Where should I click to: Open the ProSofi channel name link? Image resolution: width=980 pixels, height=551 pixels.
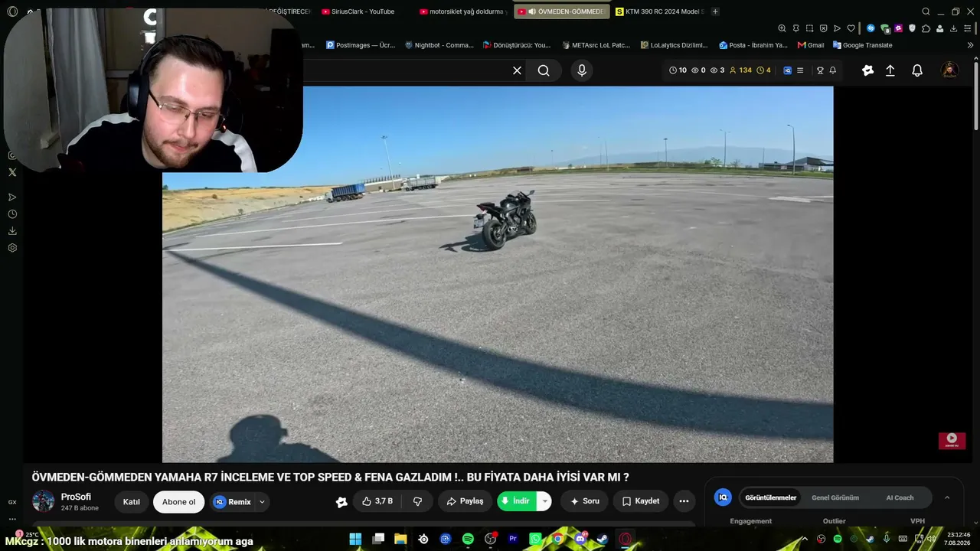point(76,497)
